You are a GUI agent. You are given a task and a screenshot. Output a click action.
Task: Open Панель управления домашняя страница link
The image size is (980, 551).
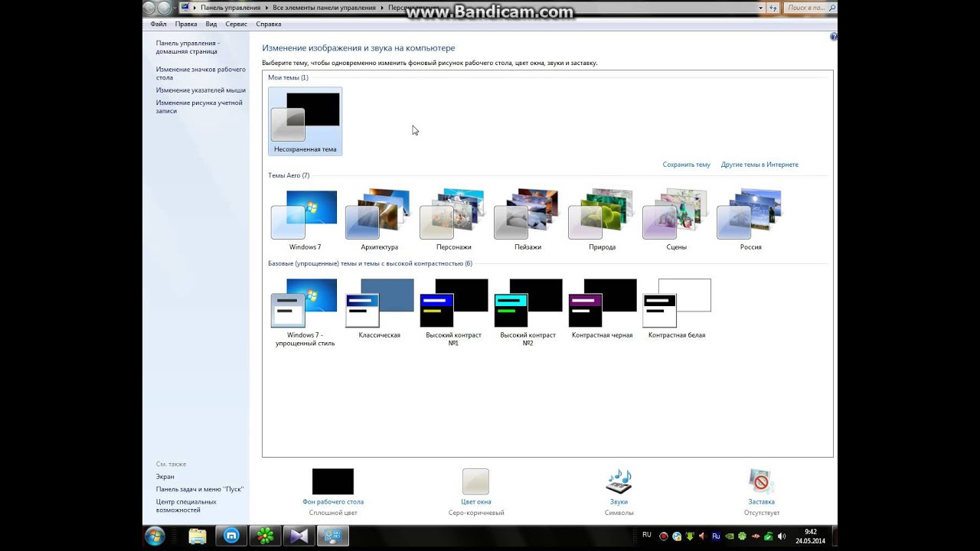[x=188, y=47]
